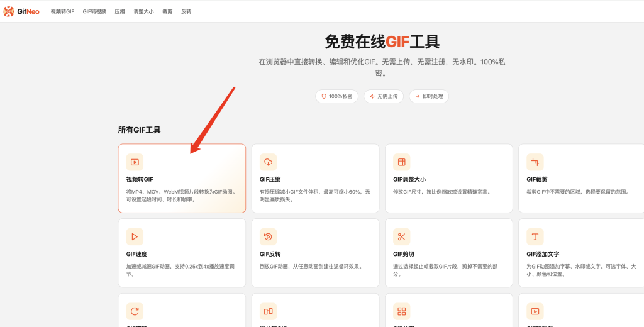
Task: Click the subtitle starting 在浏览器中直接转换
Action: click(x=382, y=68)
